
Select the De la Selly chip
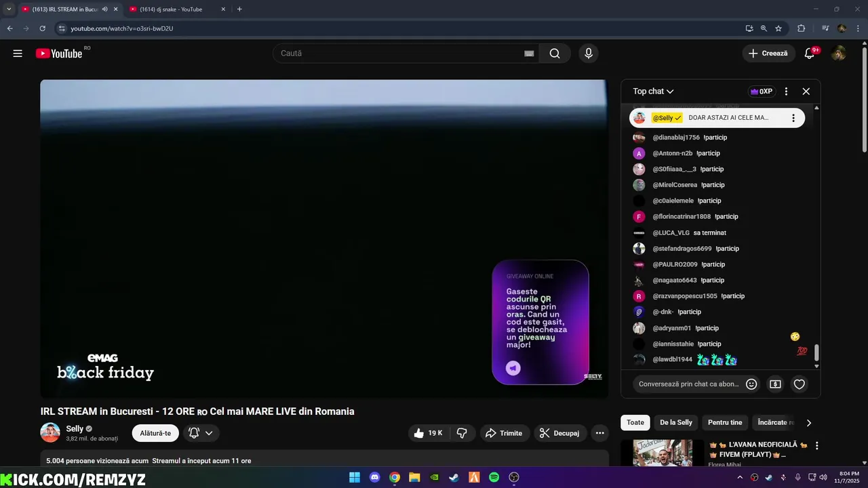(676, 423)
